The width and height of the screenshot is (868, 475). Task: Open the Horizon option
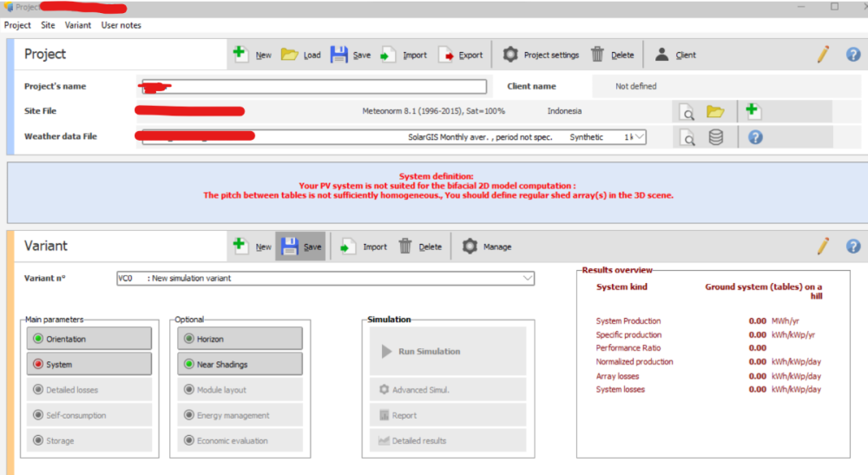point(240,339)
